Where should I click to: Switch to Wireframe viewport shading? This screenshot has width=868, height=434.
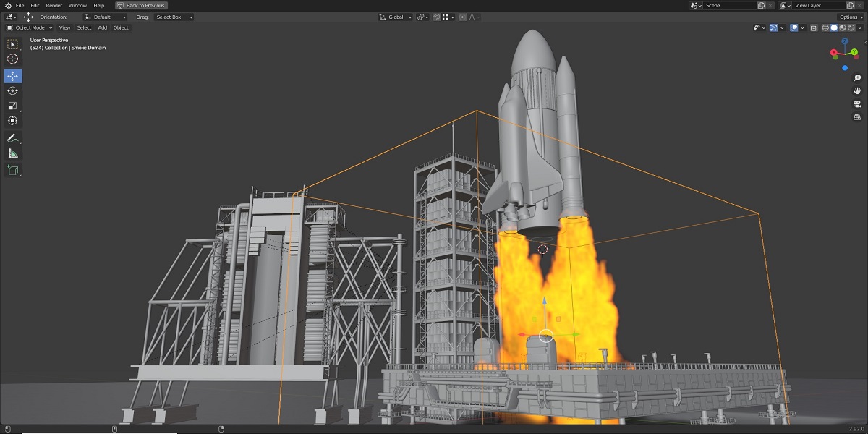pyautogui.click(x=826, y=27)
